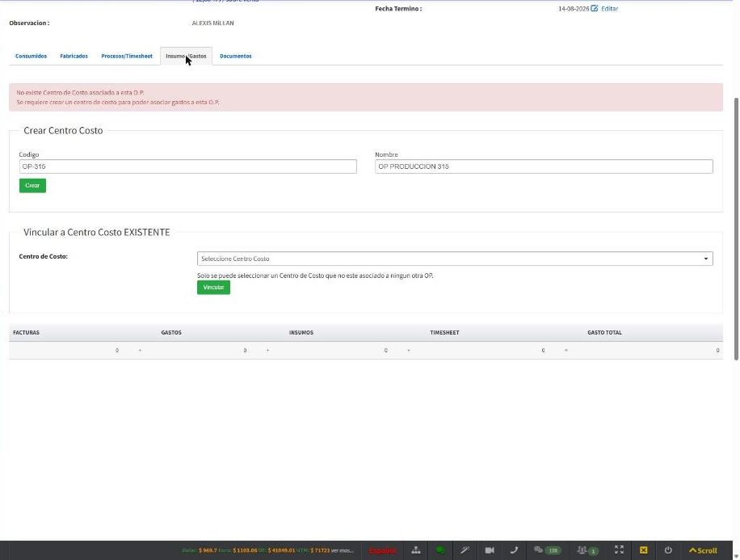Click the GASTOS column header

171,333
